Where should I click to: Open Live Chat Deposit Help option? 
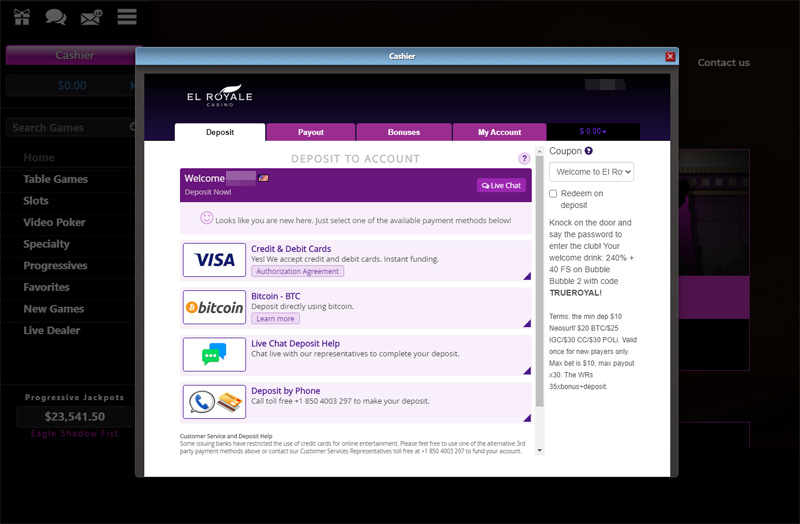(356, 355)
